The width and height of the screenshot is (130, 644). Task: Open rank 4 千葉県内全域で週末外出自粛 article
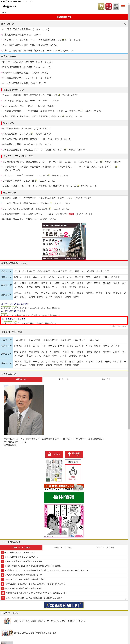33,566
